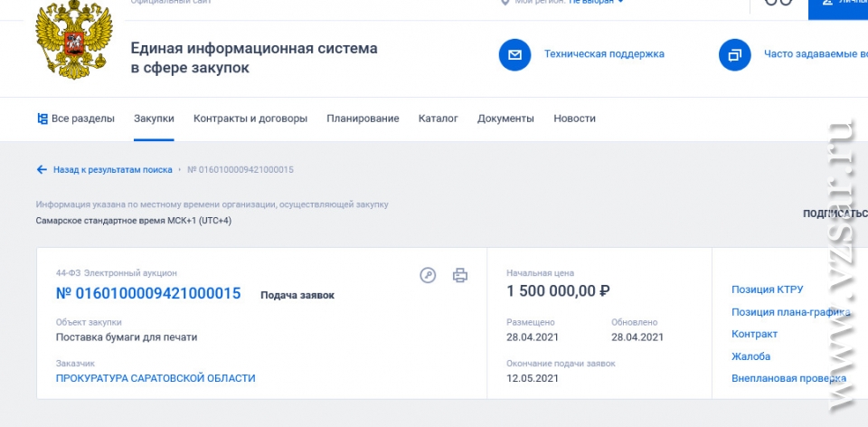Click the frequently asked questions icon
The image size is (868, 427).
click(734, 55)
